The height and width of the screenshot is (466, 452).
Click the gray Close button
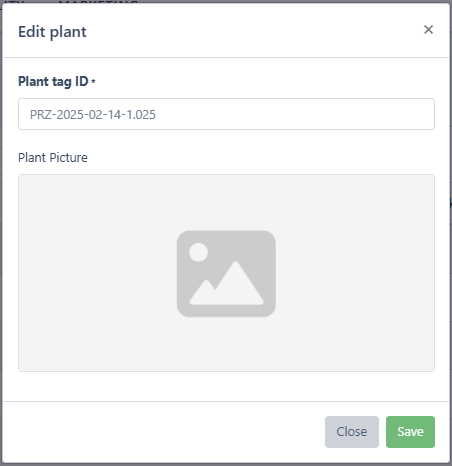point(352,432)
